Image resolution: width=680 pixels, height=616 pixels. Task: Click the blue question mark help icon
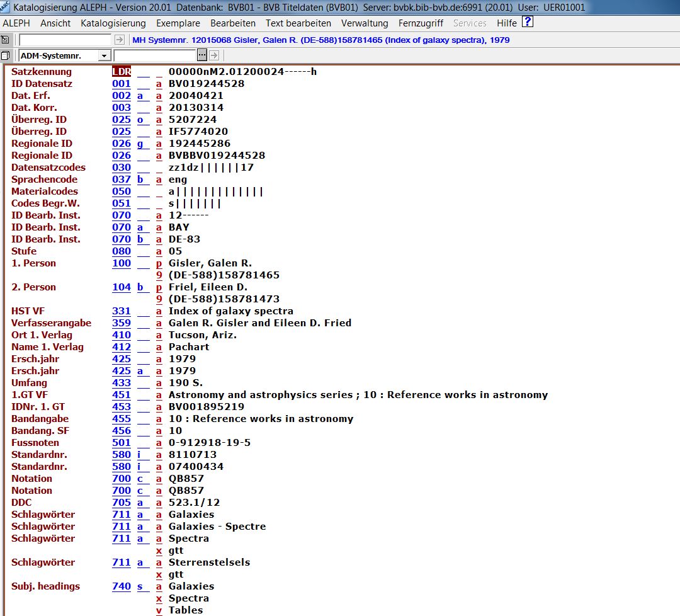click(x=528, y=22)
